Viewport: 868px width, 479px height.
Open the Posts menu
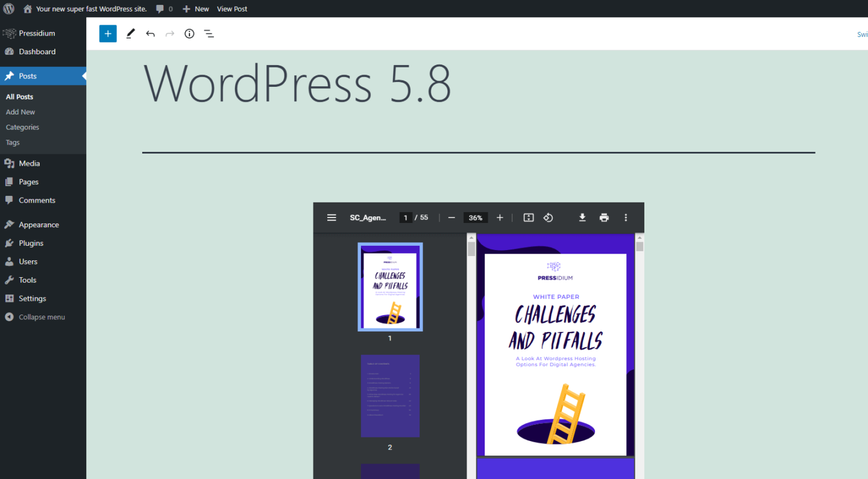43,76
